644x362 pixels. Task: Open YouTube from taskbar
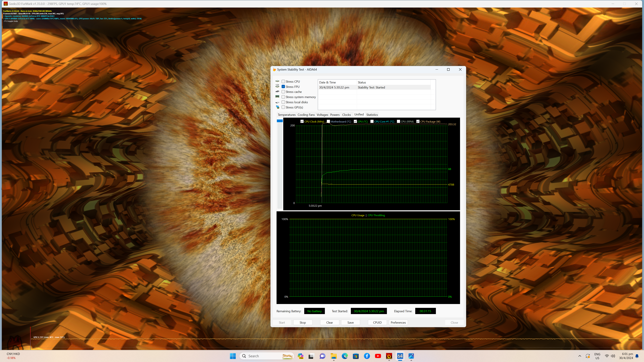click(x=378, y=356)
